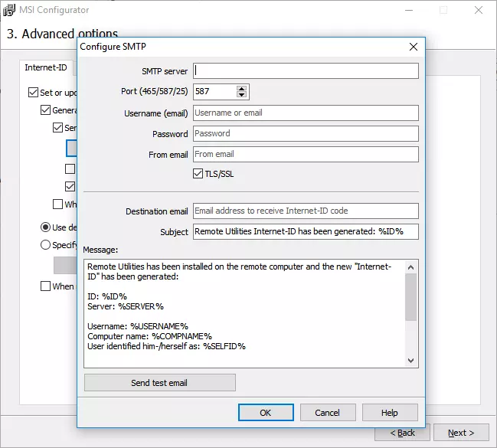The image size is (497, 448).
Task: Decrease port number with down arrow
Action: point(242,96)
